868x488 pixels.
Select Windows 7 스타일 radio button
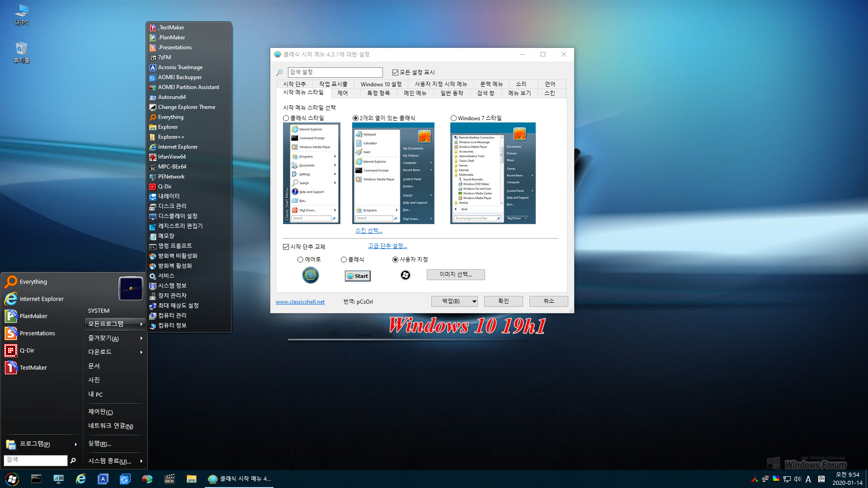[453, 118]
